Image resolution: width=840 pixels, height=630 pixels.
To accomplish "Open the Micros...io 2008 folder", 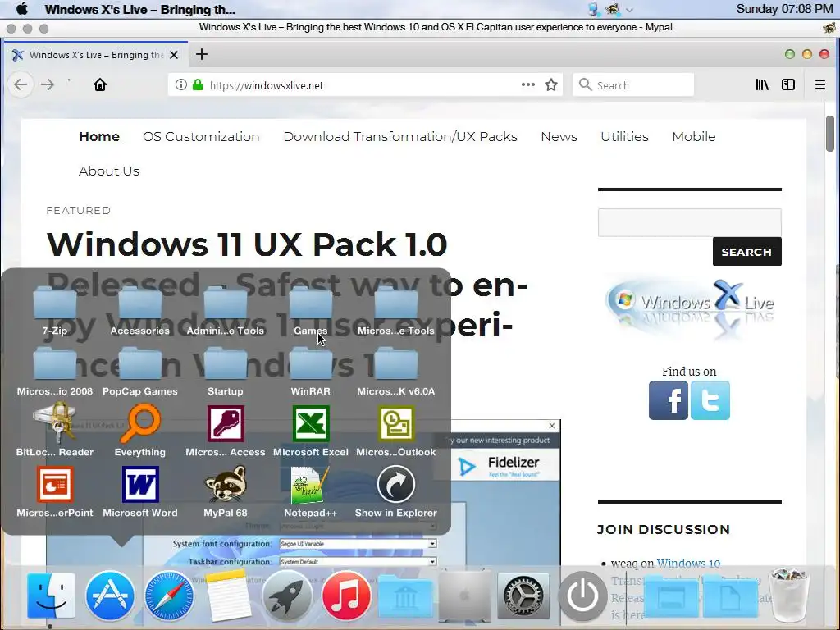I will 55,373.
